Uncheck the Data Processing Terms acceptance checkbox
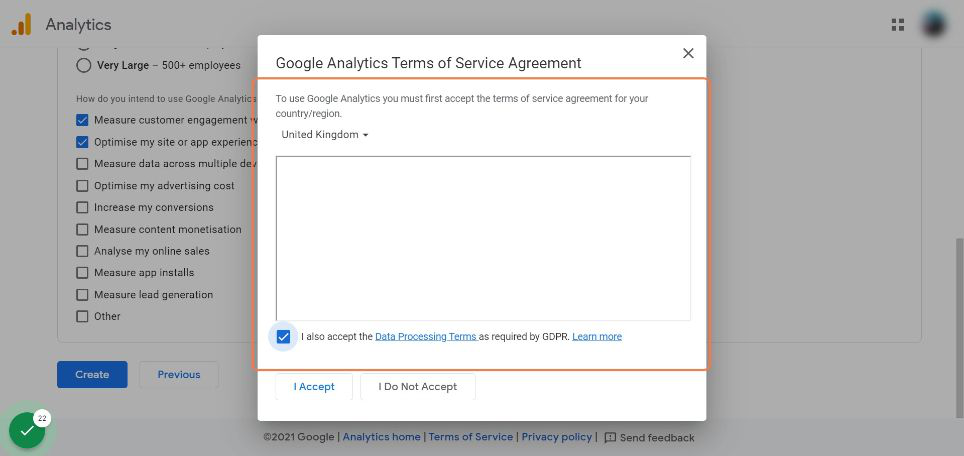 [x=284, y=337]
